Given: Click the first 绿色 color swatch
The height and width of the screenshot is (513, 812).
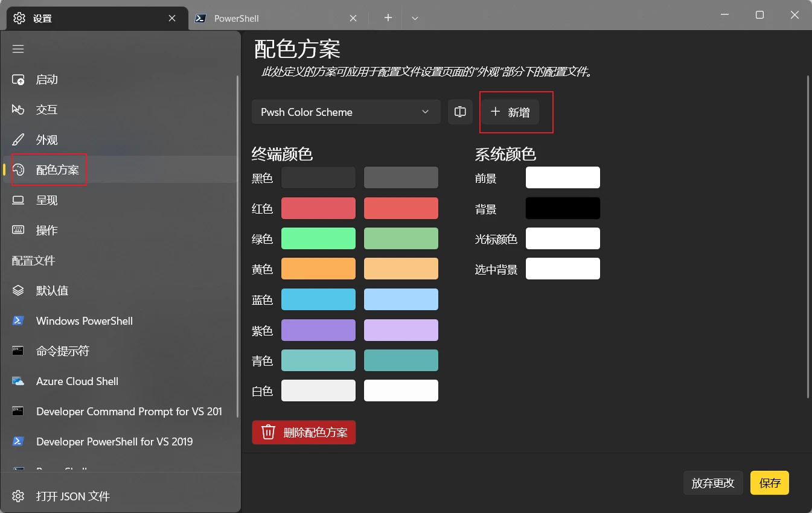Looking at the screenshot, I should click(318, 238).
